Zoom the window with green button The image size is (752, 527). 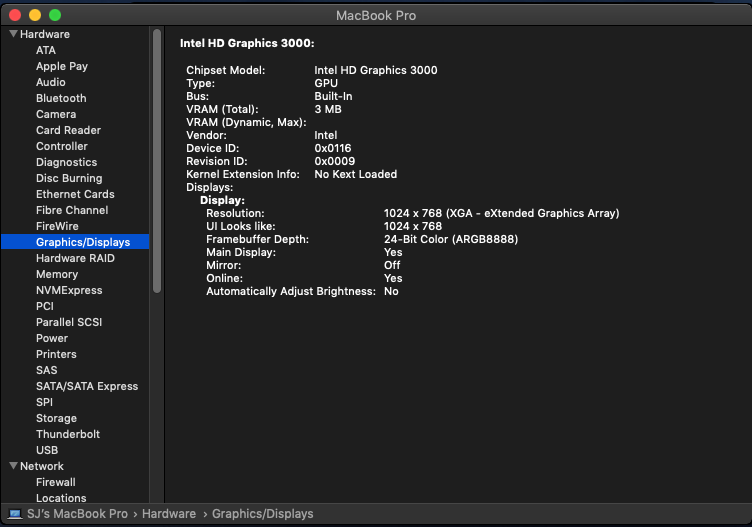(x=55, y=15)
